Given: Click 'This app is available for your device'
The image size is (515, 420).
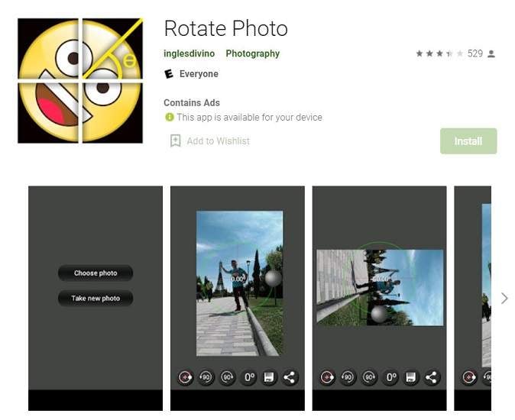Looking at the screenshot, I should point(250,117).
